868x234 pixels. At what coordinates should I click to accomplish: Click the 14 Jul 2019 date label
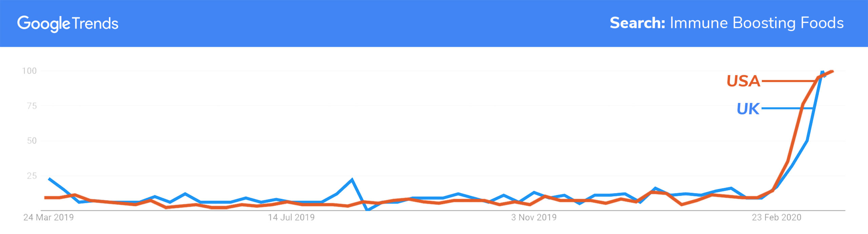(x=291, y=217)
